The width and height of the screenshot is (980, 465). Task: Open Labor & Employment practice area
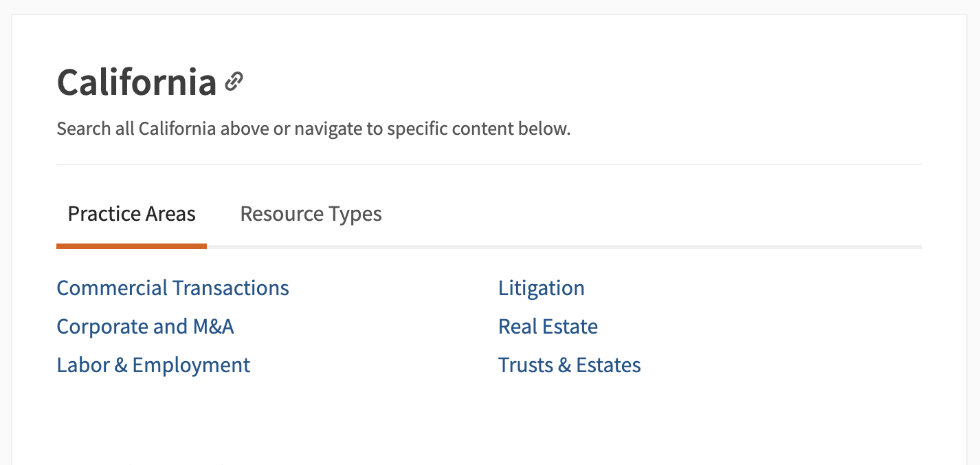(153, 365)
